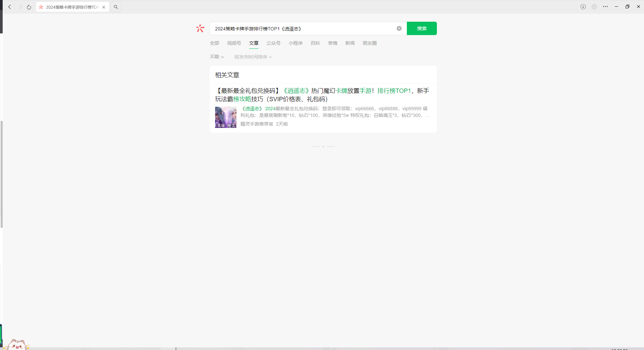Viewport: 644px width, 350px height.
Task: Switch to the 新闻 tab
Action: (350, 43)
